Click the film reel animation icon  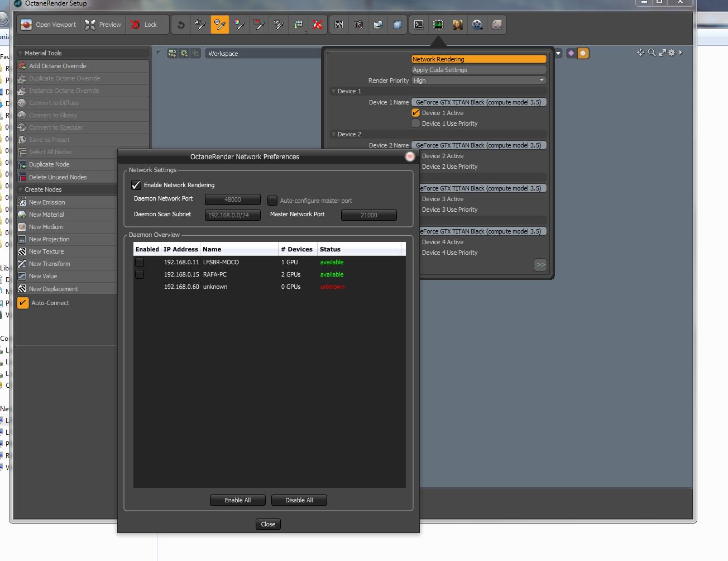click(x=477, y=25)
